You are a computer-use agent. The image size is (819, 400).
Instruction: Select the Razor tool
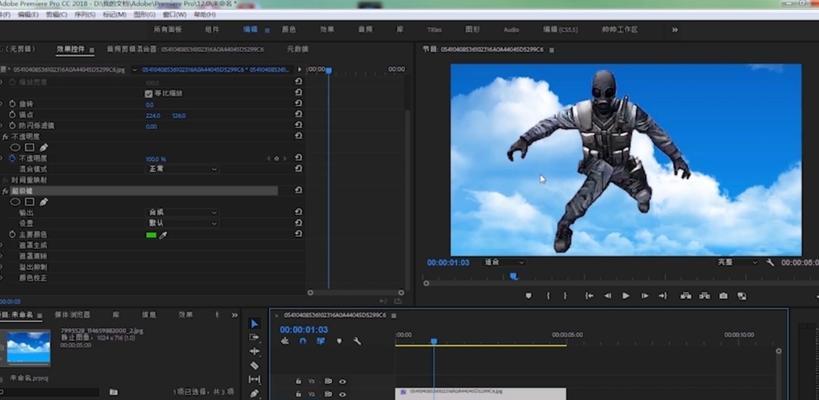[254, 366]
